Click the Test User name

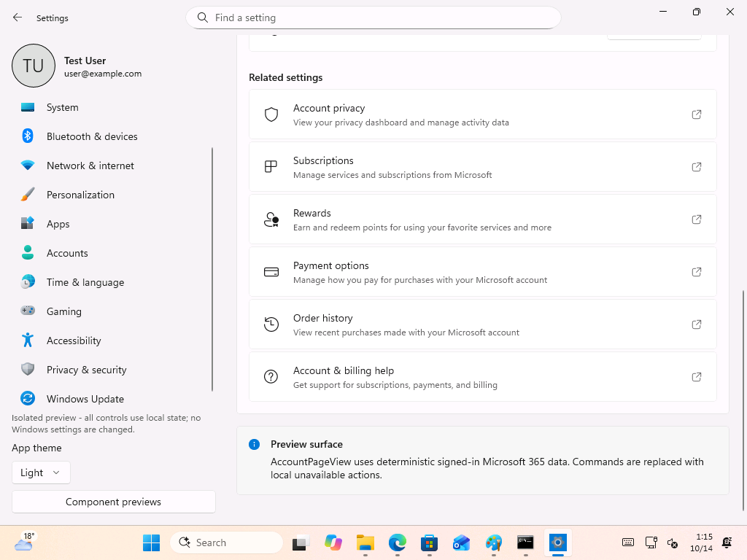pyautogui.click(x=85, y=61)
